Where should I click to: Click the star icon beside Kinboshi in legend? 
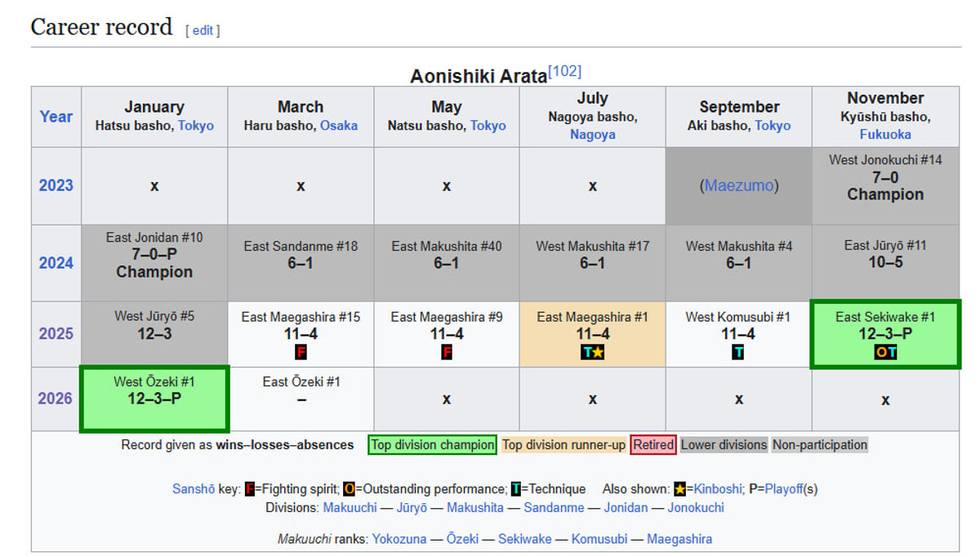coord(679,489)
